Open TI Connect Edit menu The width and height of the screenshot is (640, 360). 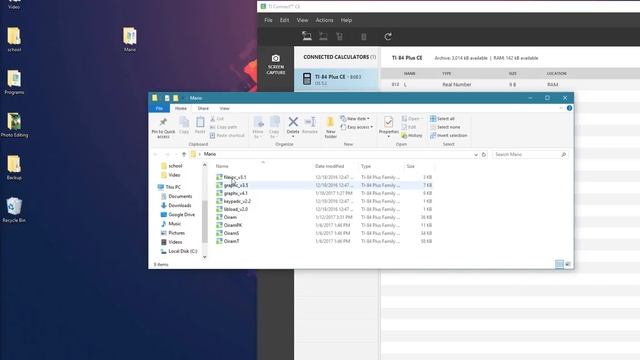(284, 20)
